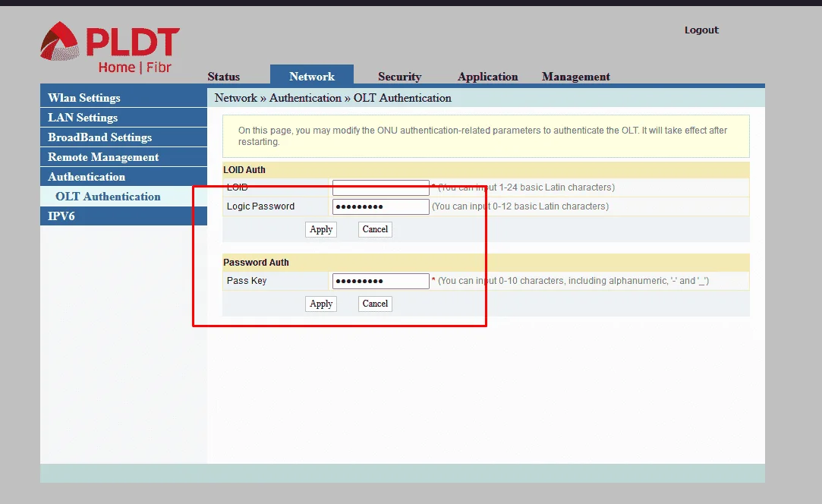Open the Status tab
822x504 pixels.
pos(223,77)
